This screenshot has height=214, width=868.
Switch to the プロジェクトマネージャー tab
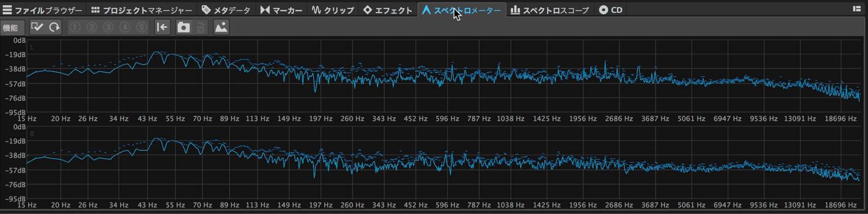click(x=142, y=10)
